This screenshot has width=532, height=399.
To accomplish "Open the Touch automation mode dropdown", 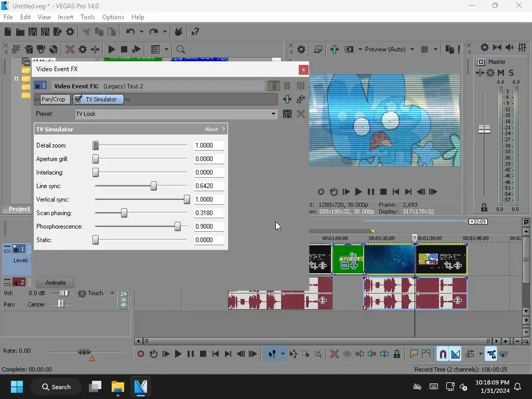I will (x=112, y=293).
